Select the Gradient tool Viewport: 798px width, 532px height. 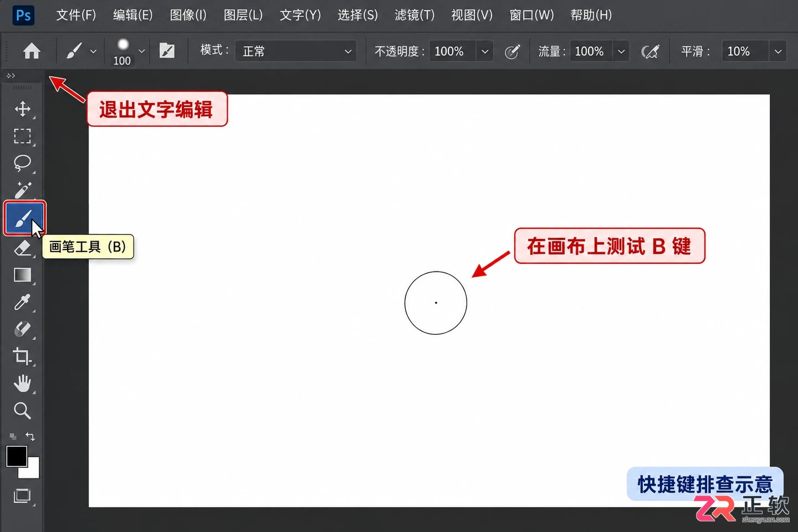coord(22,275)
